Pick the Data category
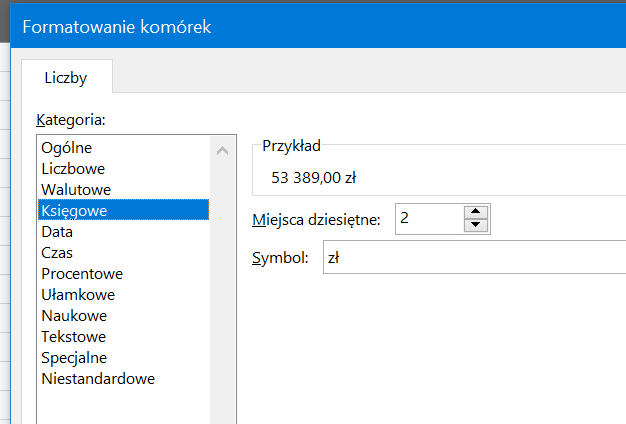The width and height of the screenshot is (626, 424). [x=123, y=232]
